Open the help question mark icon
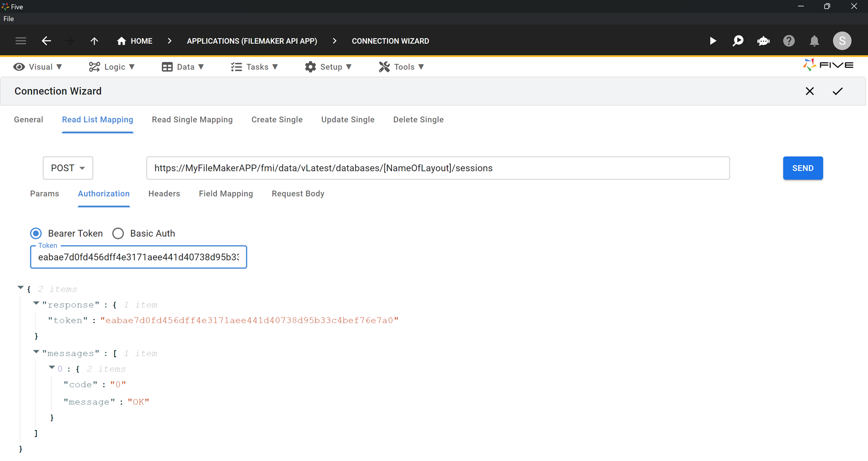868x461 pixels. pyautogui.click(x=789, y=41)
